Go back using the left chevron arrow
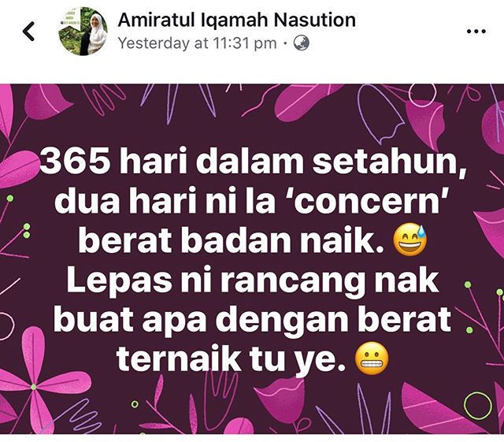Image resolution: width=504 pixels, height=442 pixels. (28, 32)
